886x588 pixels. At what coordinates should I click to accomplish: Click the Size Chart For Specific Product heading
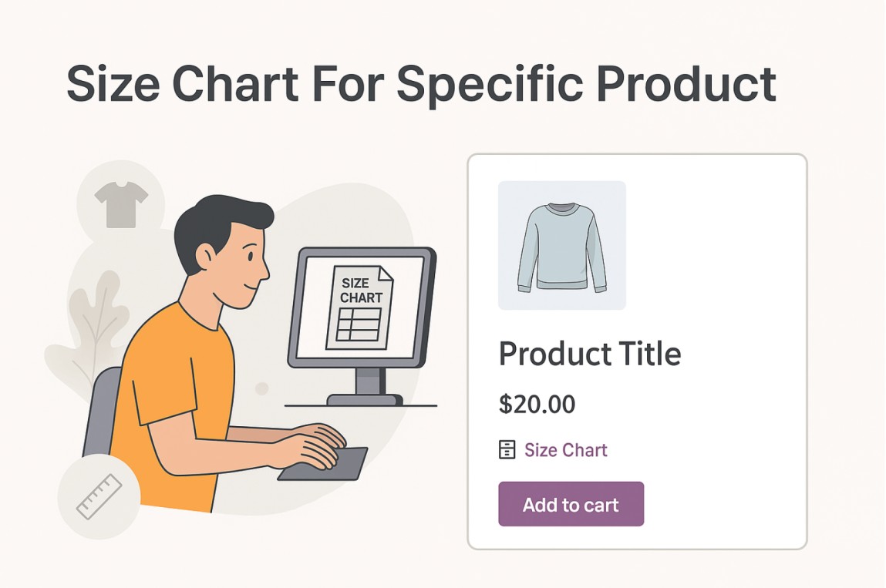point(422,84)
